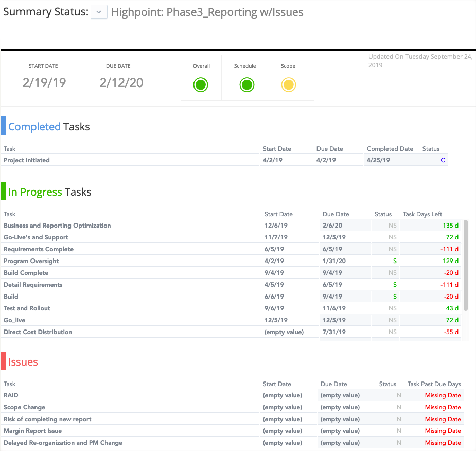Open the Summary Status dropdown
Screen dimensions: 476x451
(x=98, y=11)
